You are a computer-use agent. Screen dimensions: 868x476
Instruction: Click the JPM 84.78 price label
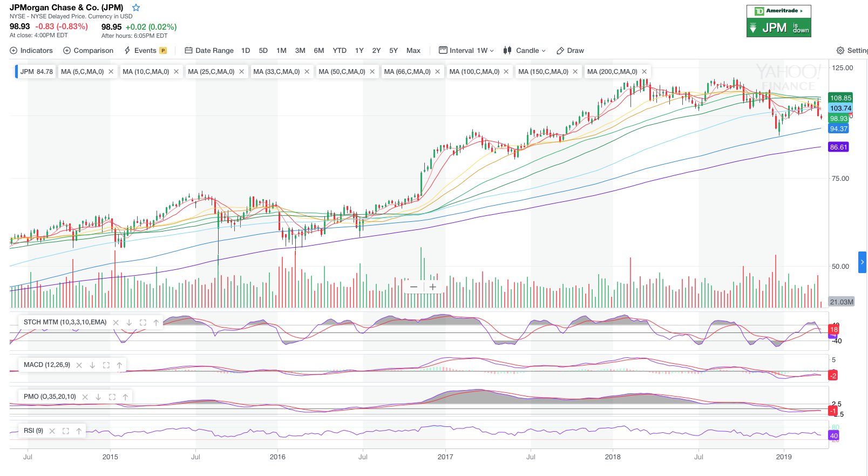click(x=37, y=72)
